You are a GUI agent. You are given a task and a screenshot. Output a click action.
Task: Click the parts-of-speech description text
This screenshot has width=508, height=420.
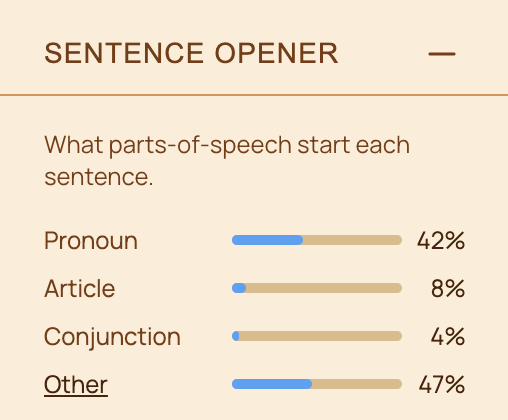click(227, 161)
